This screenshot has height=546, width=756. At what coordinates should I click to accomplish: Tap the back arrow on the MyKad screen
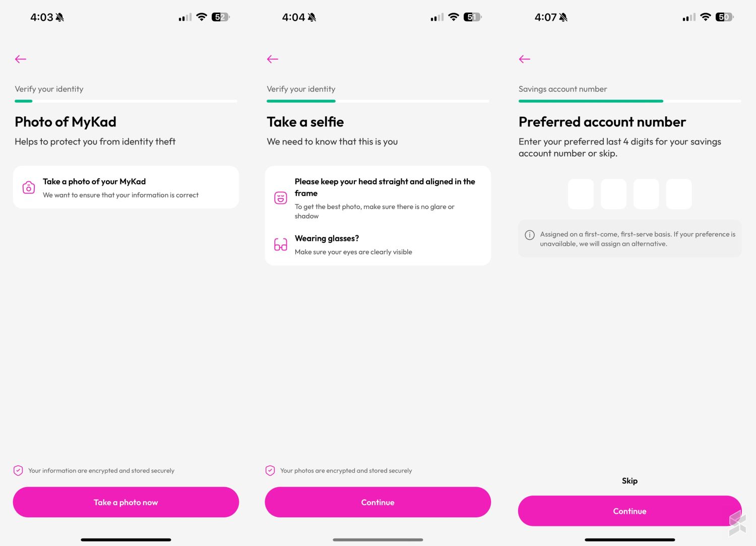point(21,59)
